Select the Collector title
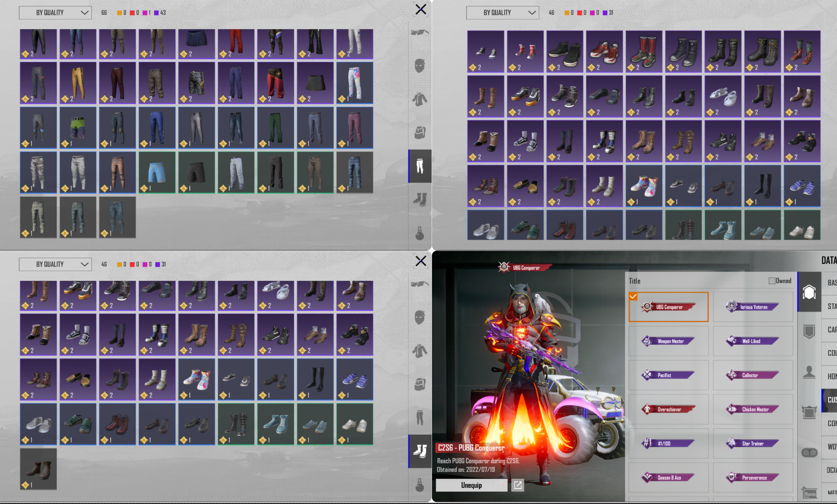 (753, 375)
